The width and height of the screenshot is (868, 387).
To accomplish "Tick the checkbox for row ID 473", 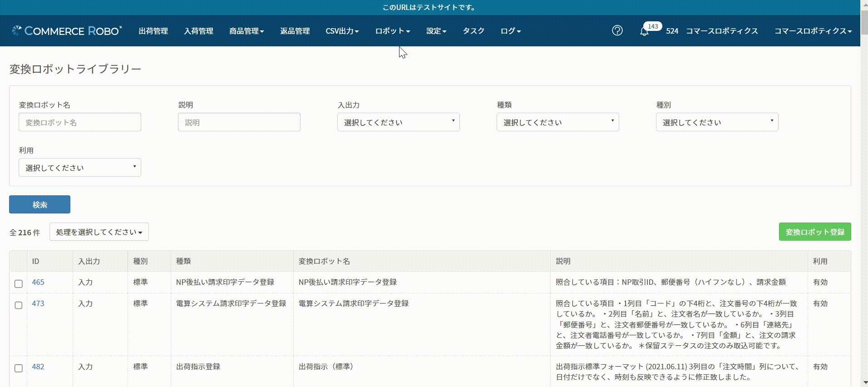I will (x=19, y=305).
